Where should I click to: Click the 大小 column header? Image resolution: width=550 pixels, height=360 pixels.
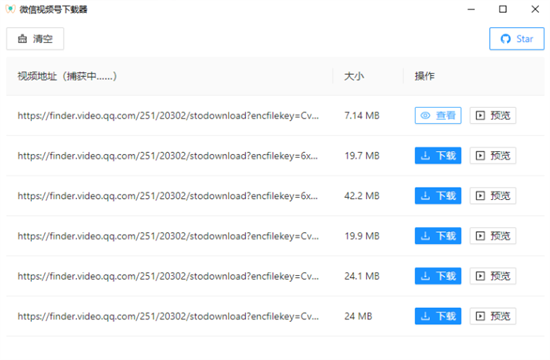point(354,76)
